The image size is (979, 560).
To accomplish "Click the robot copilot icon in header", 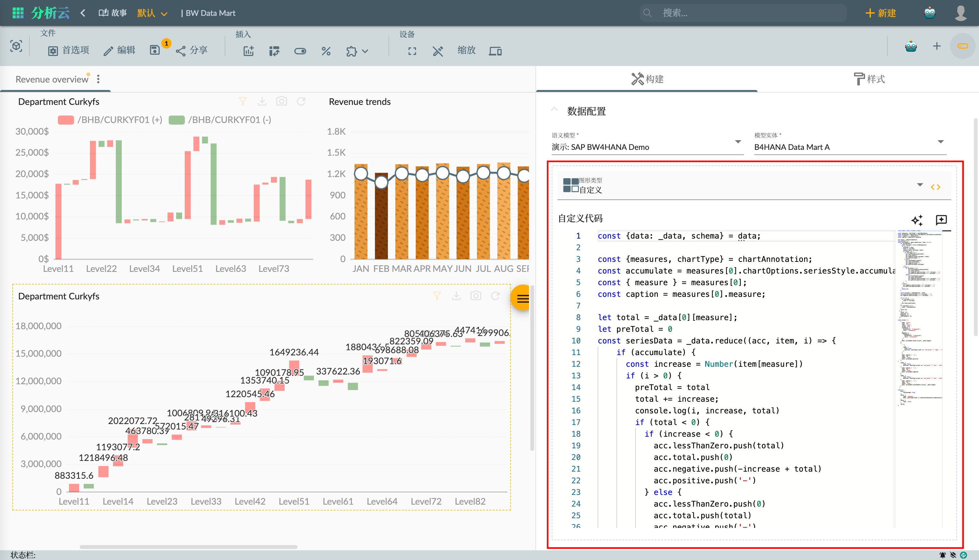I will pyautogui.click(x=929, y=13).
